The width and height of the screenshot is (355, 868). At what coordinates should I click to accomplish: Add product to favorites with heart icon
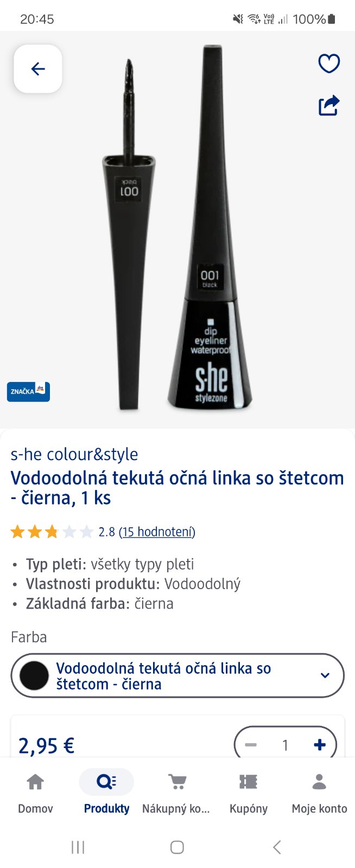tap(329, 63)
